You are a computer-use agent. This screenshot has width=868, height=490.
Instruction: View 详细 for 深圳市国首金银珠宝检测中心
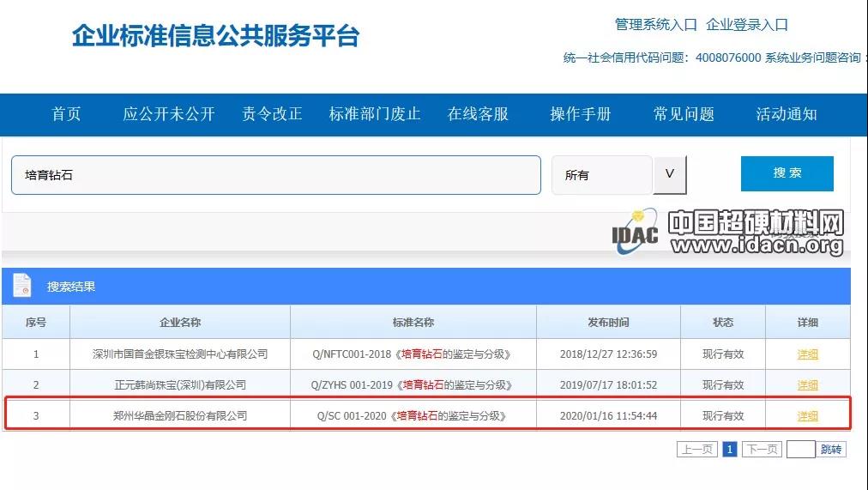click(x=807, y=354)
